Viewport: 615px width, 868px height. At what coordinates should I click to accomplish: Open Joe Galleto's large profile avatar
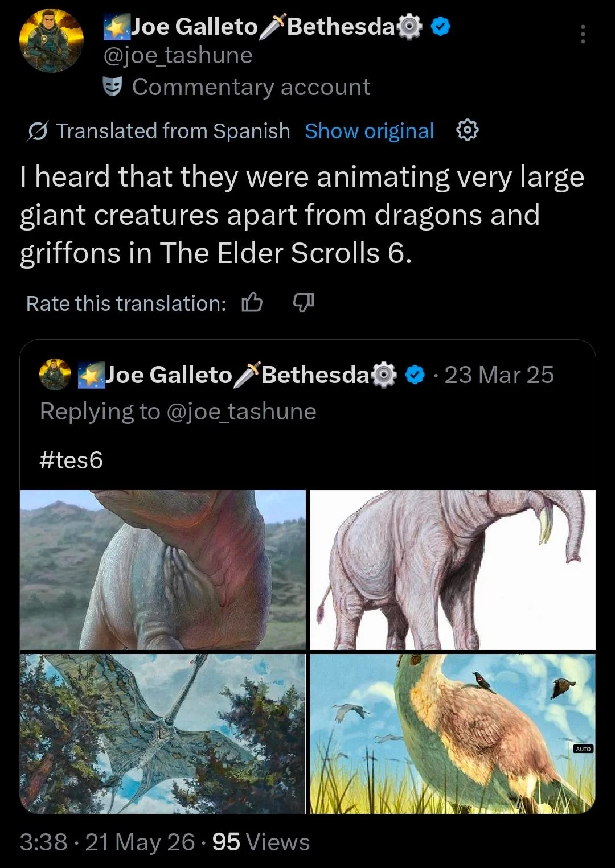click(x=51, y=41)
